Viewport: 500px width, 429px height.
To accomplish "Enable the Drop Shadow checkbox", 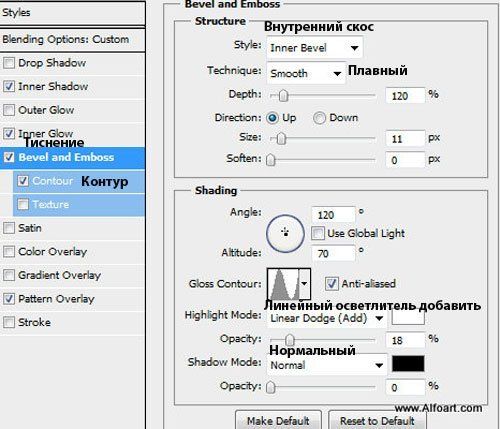I will pos(9,63).
